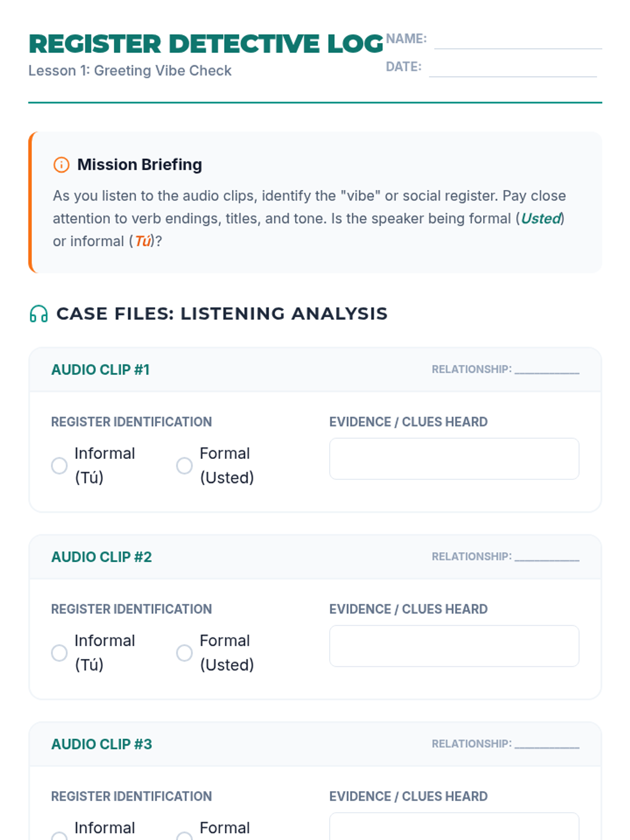Click the orange italic Tú word

click(x=143, y=241)
